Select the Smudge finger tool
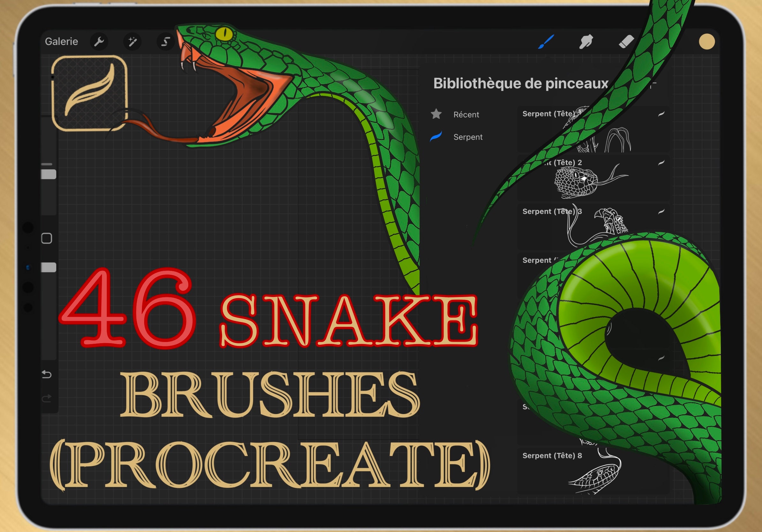Screen dimensions: 762x532 tap(586, 42)
